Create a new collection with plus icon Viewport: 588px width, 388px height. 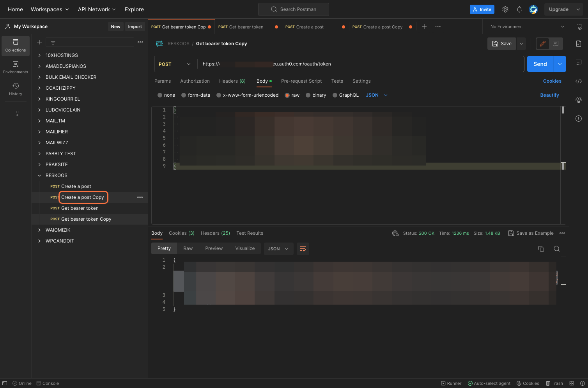pos(39,42)
